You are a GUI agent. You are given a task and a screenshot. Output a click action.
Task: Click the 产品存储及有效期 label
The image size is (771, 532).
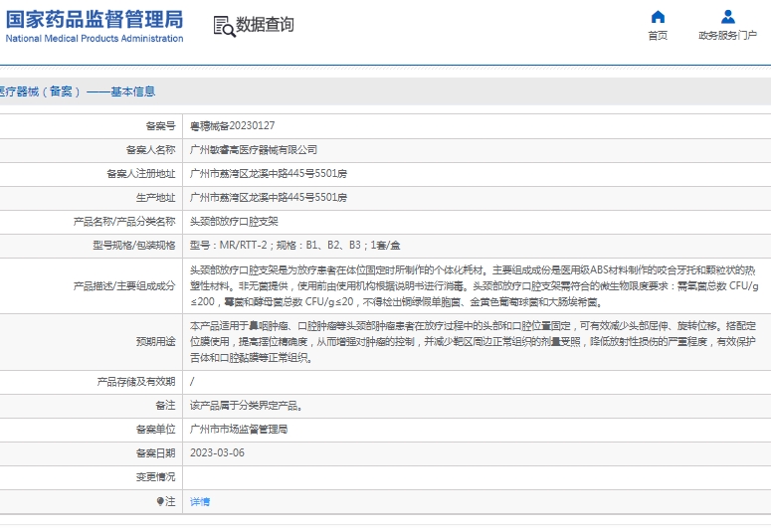(x=136, y=382)
